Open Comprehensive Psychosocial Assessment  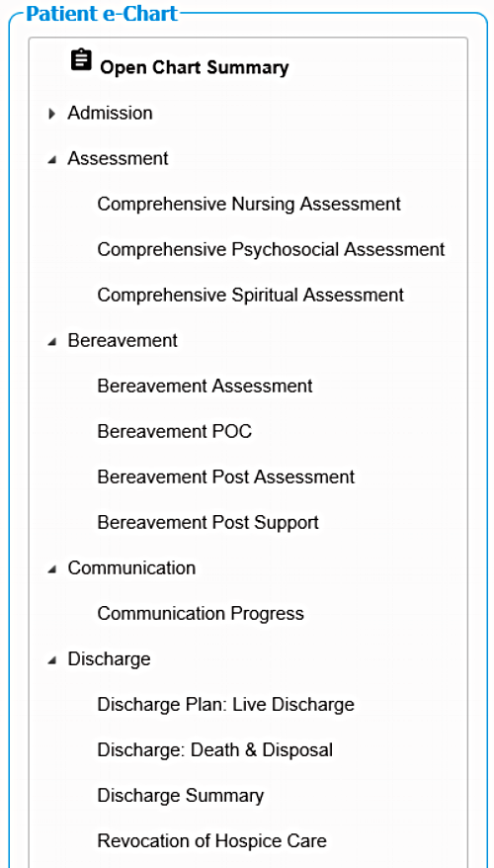pos(271,250)
